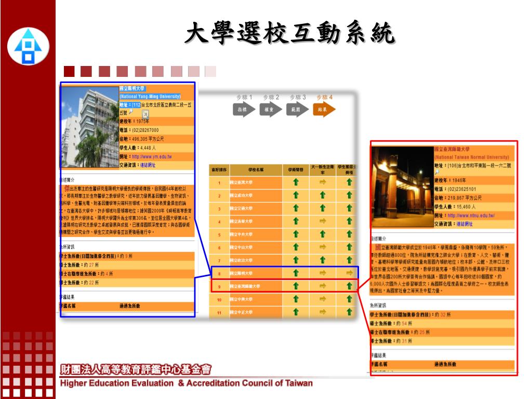
Task: Open 國立臺灣大學 in rank 1 row
Action: coord(241,182)
